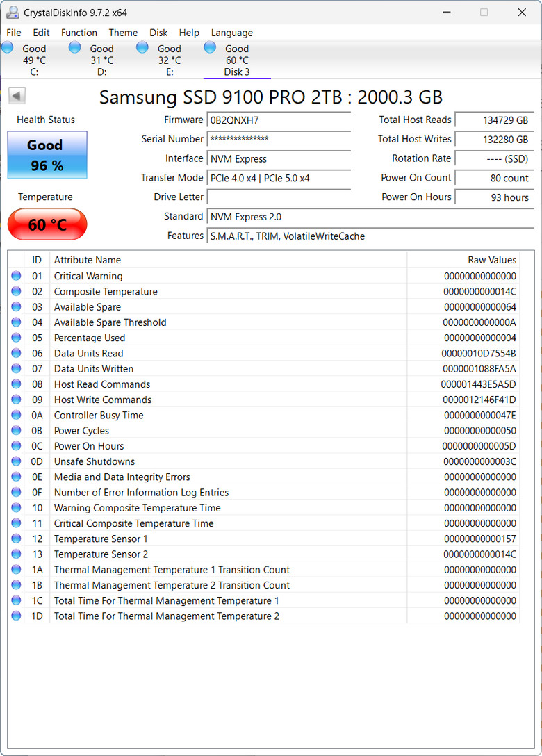The image size is (542, 756).
Task: Open the Edit menu
Action: tap(41, 33)
